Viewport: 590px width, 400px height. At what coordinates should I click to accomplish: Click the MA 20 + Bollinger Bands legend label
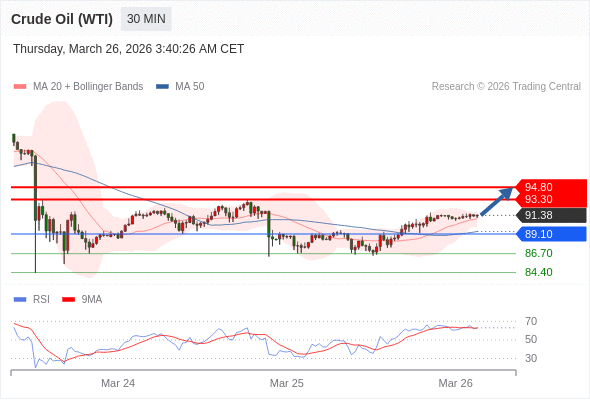click(x=88, y=87)
